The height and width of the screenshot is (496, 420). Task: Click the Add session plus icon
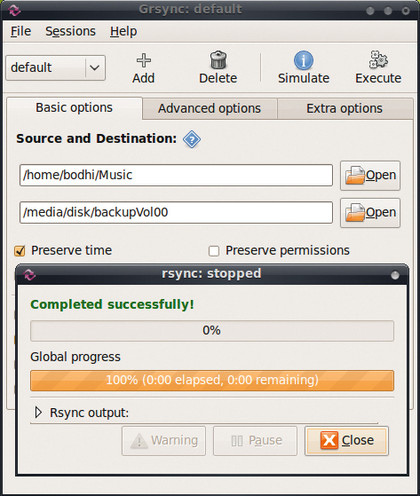point(144,60)
